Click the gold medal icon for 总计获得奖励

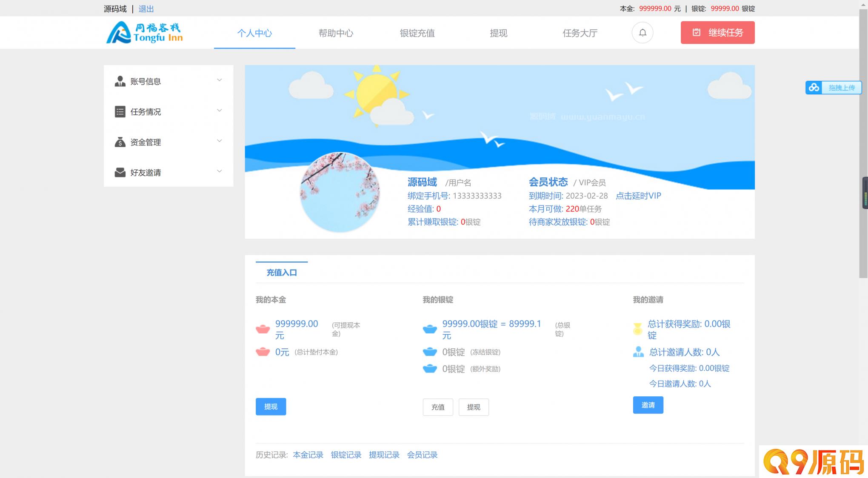637,329
